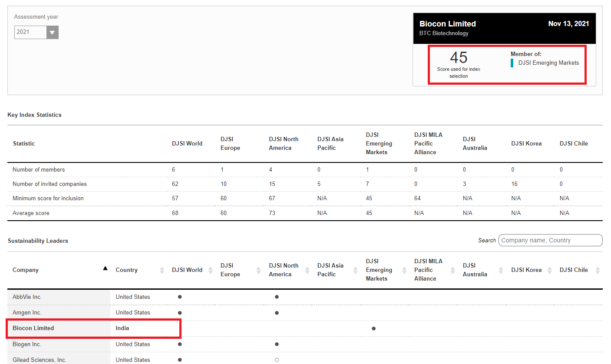Click Number of invited companies row label
611x364 pixels.
(50, 184)
